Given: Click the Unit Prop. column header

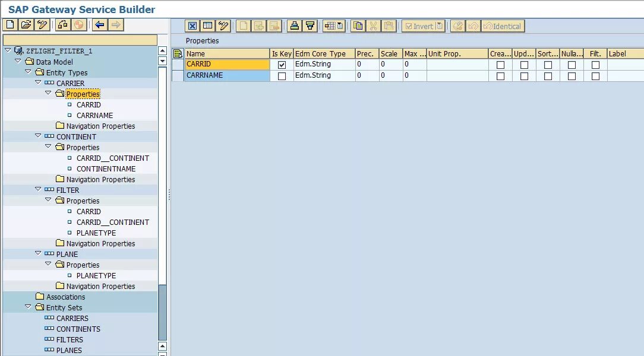Looking at the screenshot, I should point(457,54).
